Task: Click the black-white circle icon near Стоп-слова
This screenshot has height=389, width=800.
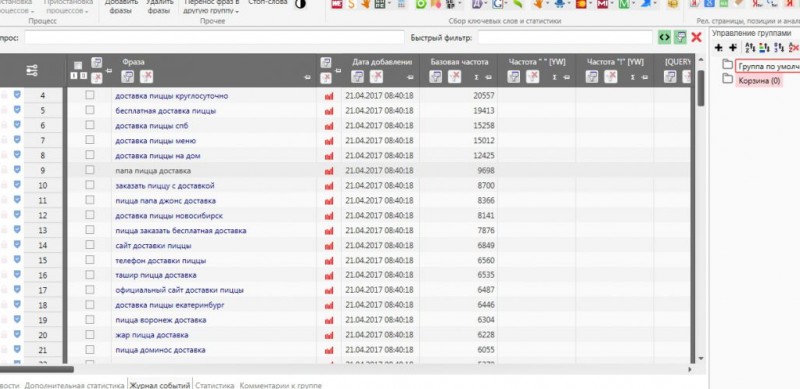Action: (301, 4)
